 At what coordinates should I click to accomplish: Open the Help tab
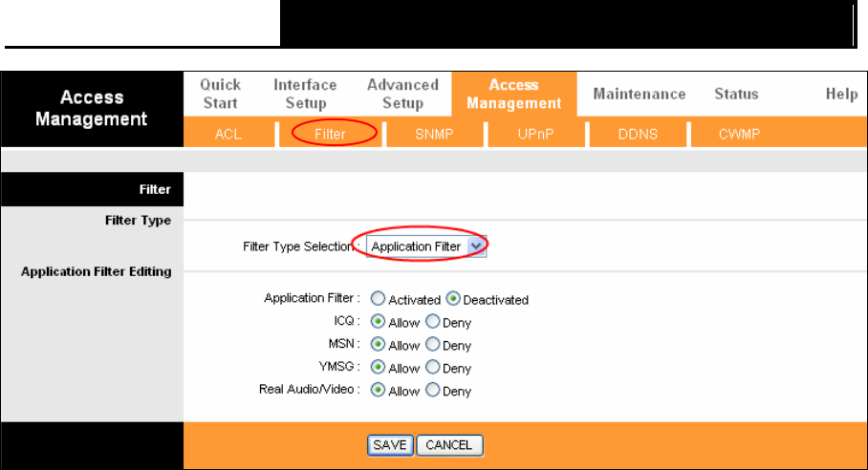[841, 94]
